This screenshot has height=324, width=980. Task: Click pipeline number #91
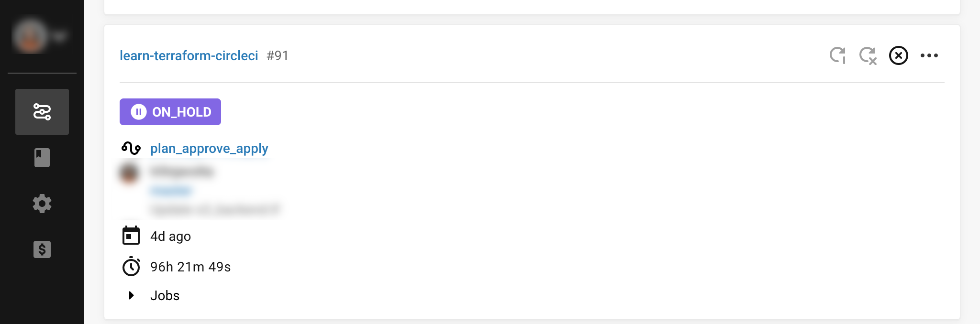pos(278,56)
